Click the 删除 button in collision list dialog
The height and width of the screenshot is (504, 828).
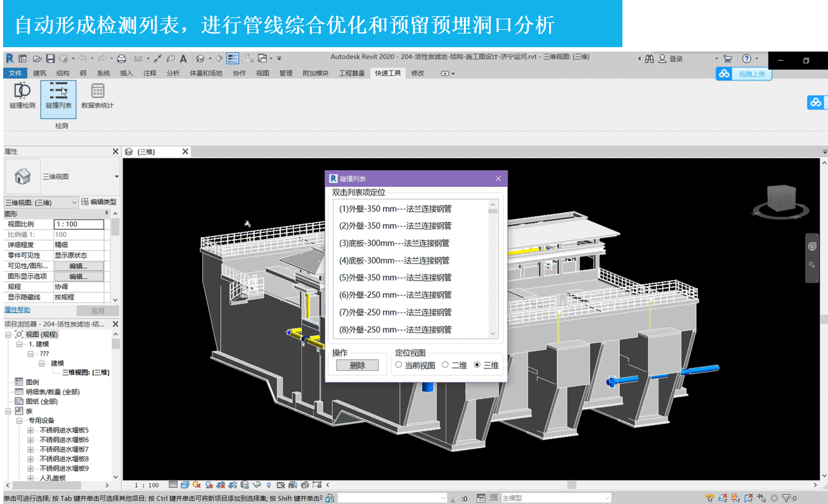pyautogui.click(x=357, y=366)
